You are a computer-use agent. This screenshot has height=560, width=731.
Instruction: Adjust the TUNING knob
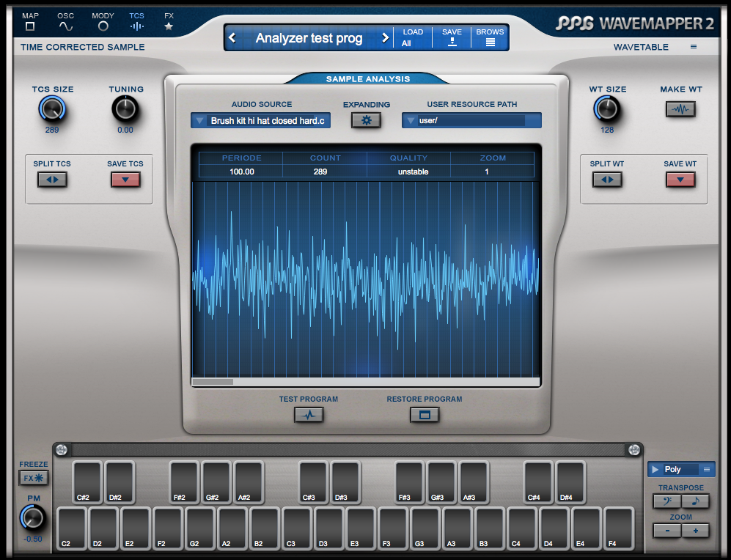point(125,109)
